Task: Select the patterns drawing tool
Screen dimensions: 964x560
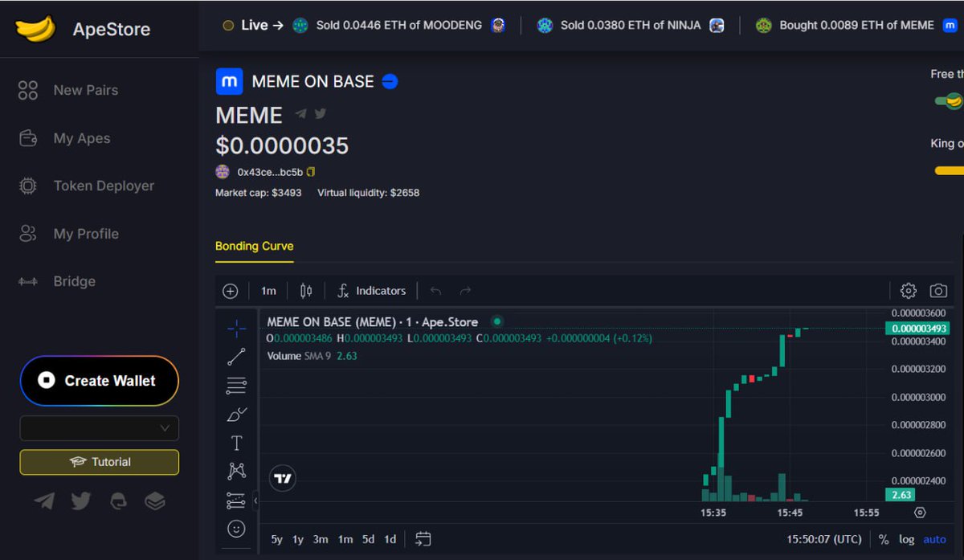Action: 236,471
